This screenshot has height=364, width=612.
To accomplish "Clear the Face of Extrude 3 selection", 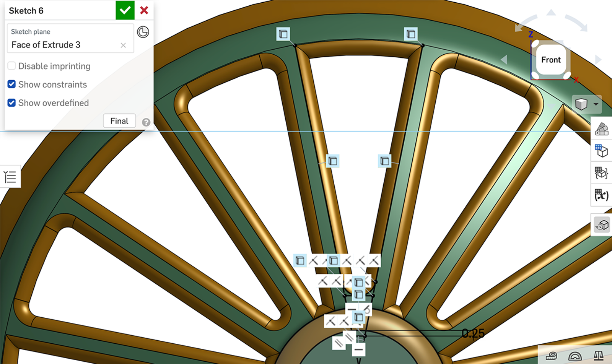I will 123,45.
